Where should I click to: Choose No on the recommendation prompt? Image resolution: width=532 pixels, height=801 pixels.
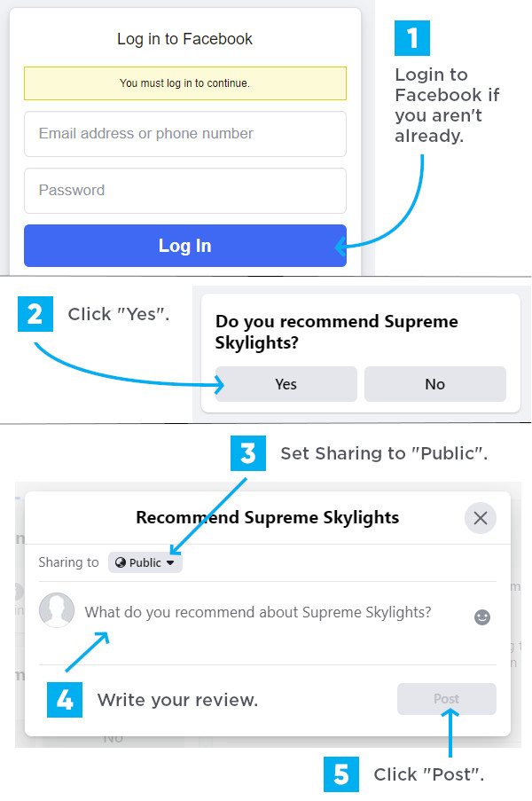click(x=435, y=384)
